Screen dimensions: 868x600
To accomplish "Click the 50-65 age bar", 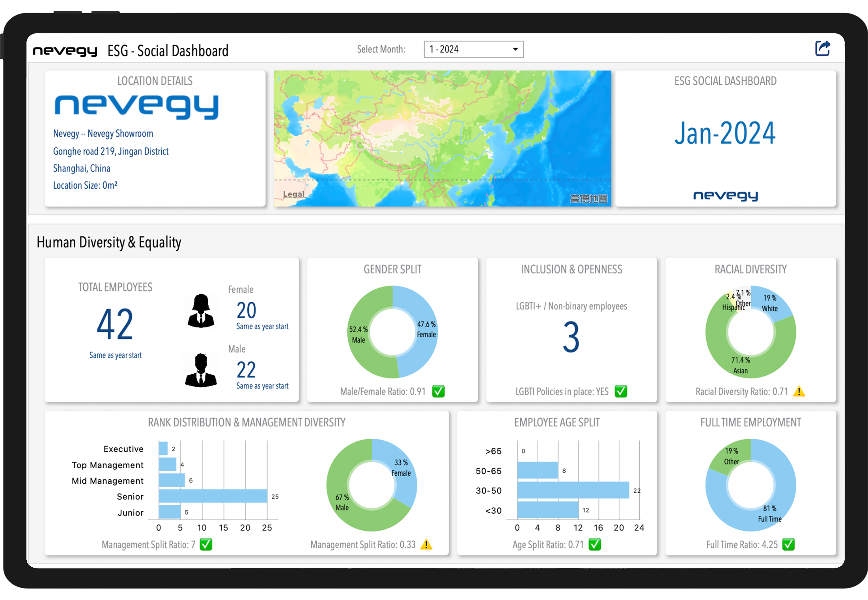I will pos(538,470).
